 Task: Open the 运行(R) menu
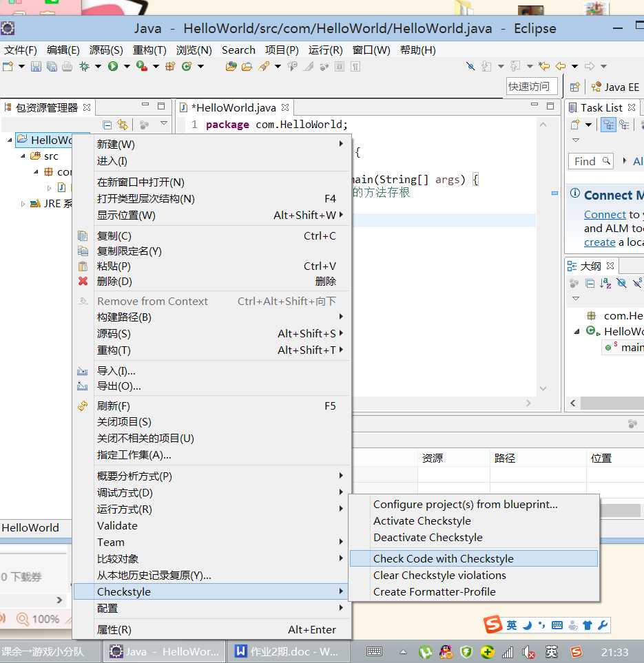coord(325,50)
